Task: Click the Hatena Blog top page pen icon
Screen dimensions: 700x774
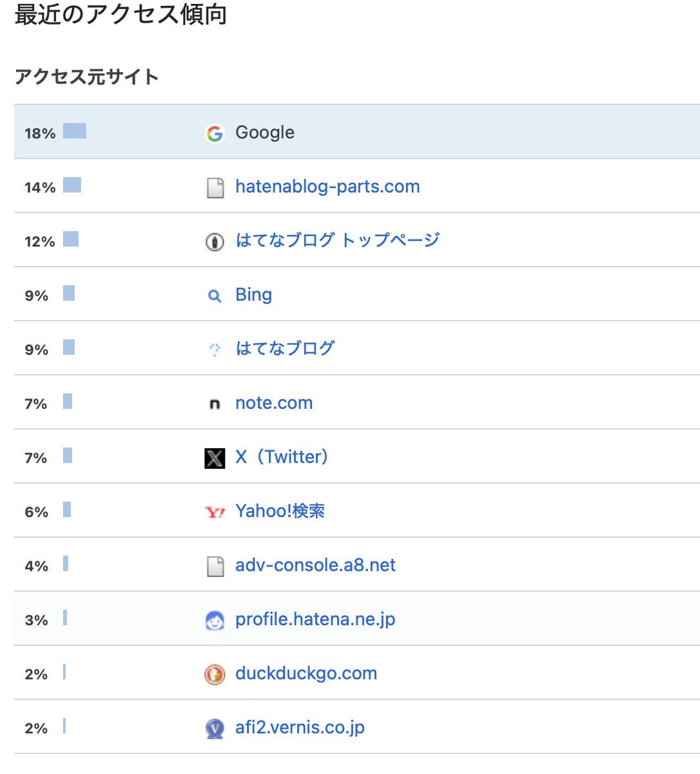Action: (x=215, y=242)
